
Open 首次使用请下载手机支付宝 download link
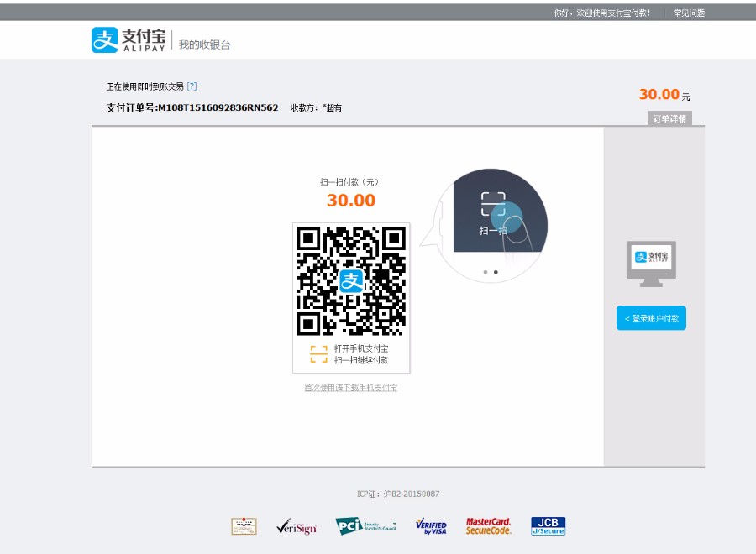tap(350, 388)
